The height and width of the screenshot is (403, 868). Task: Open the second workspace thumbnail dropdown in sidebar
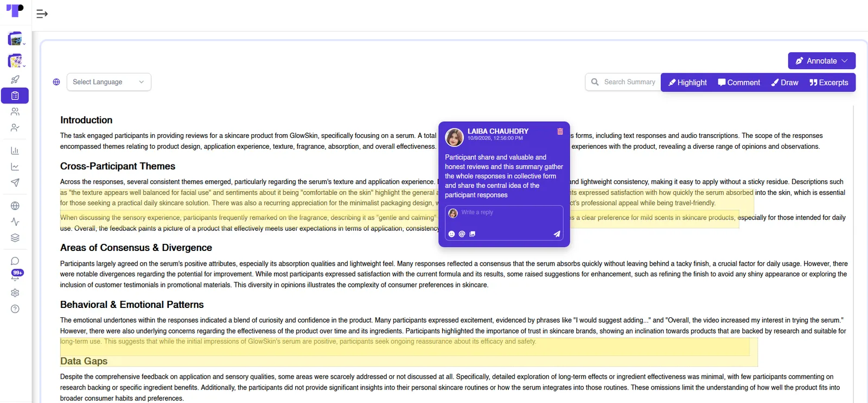tap(16, 61)
